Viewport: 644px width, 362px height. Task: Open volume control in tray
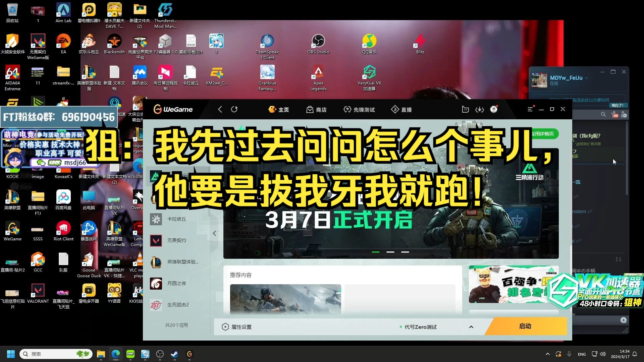click(603, 354)
